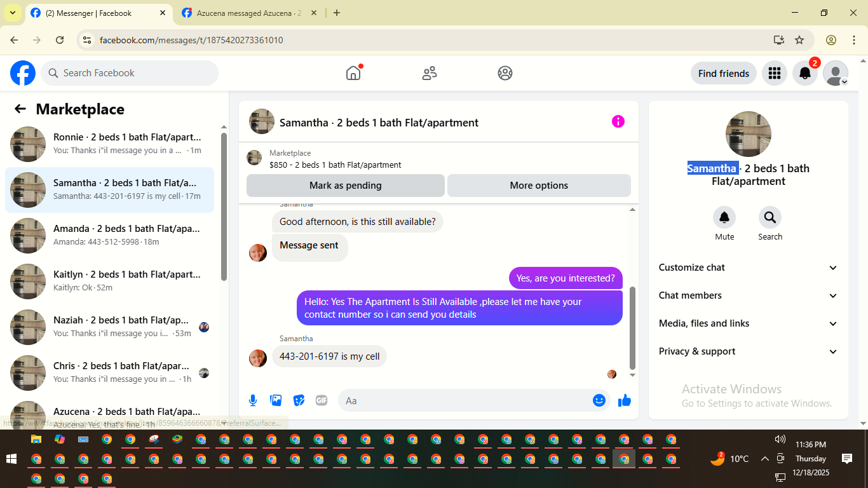Expand the Chat members section
Screen dimensions: 868x488
click(x=749, y=295)
